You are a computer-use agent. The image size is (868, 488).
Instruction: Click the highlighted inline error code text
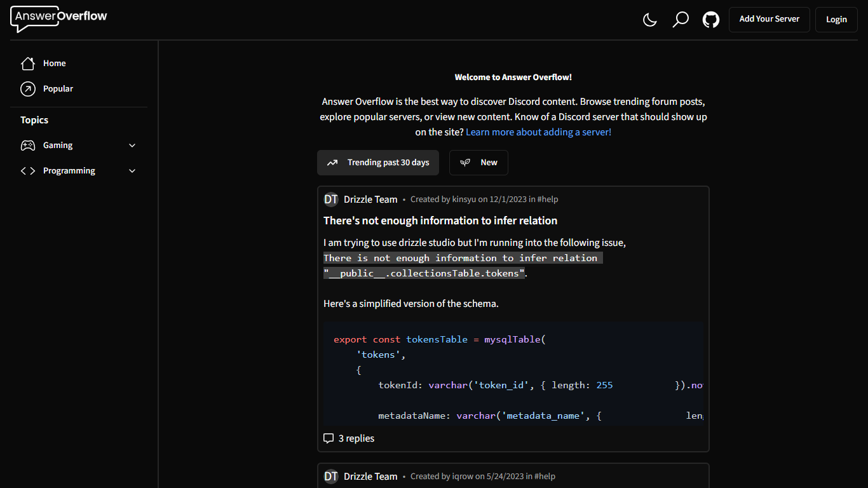[x=463, y=266]
